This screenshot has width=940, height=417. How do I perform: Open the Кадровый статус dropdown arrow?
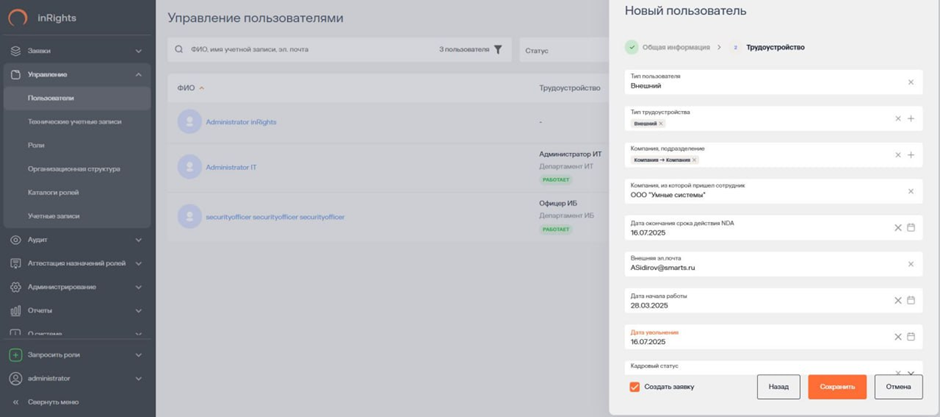tap(911, 373)
